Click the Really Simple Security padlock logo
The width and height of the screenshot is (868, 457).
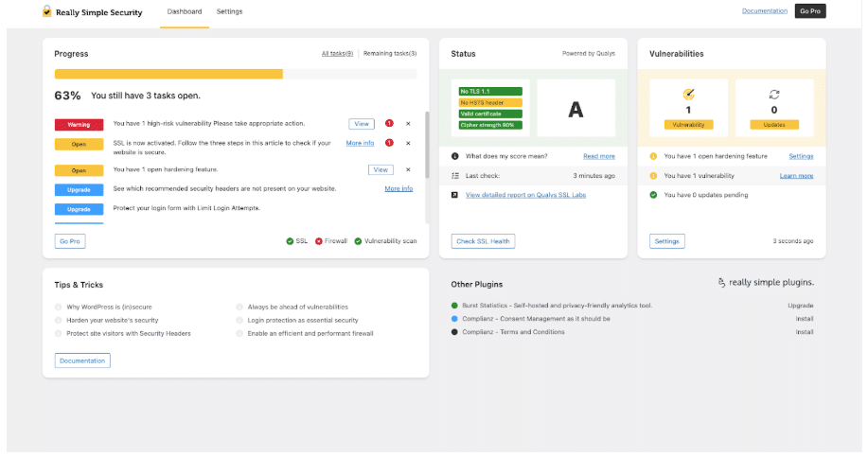click(x=47, y=11)
